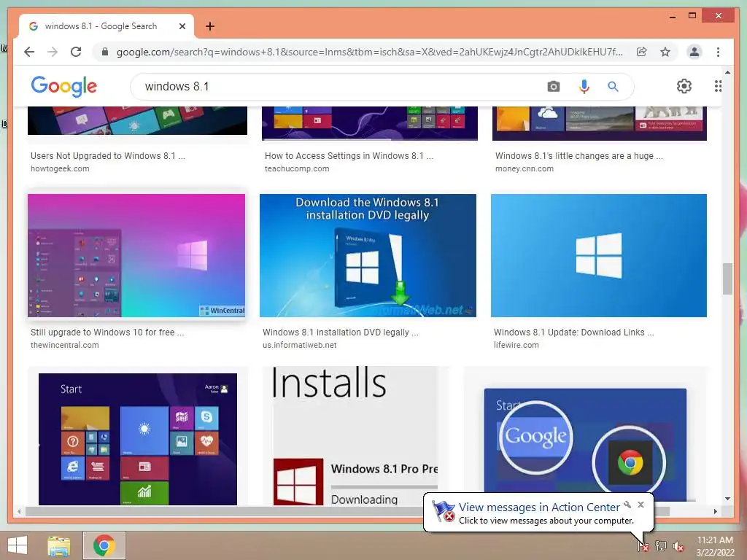Open the Start screen tiles thumbnail
This screenshot has height=560, width=747.
click(138, 439)
